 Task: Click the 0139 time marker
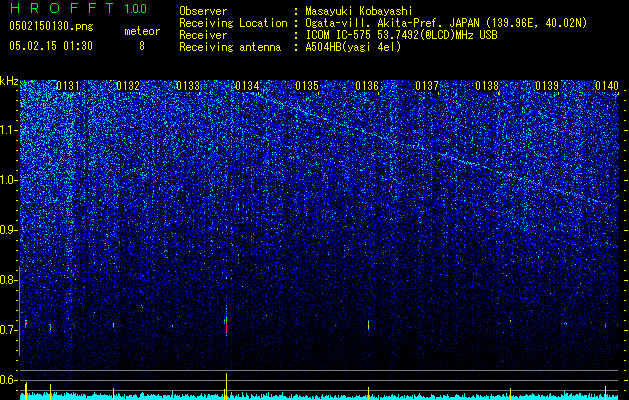pos(547,86)
